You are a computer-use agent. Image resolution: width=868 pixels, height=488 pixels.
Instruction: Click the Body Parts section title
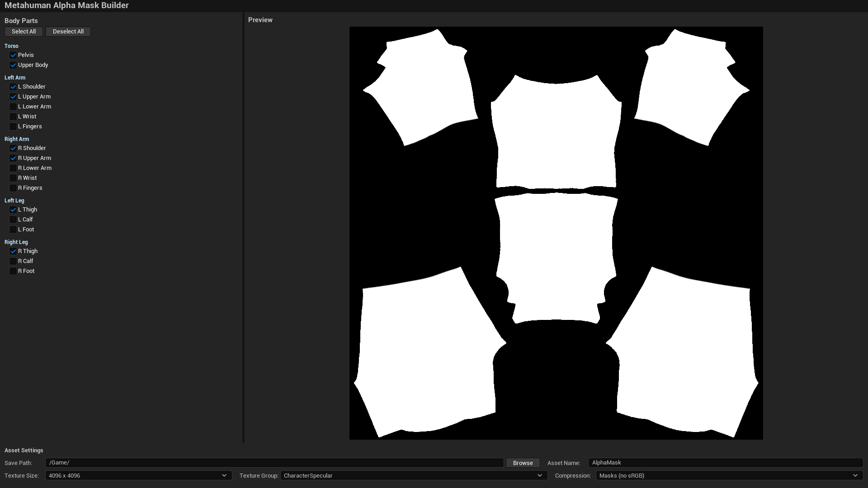tap(21, 21)
